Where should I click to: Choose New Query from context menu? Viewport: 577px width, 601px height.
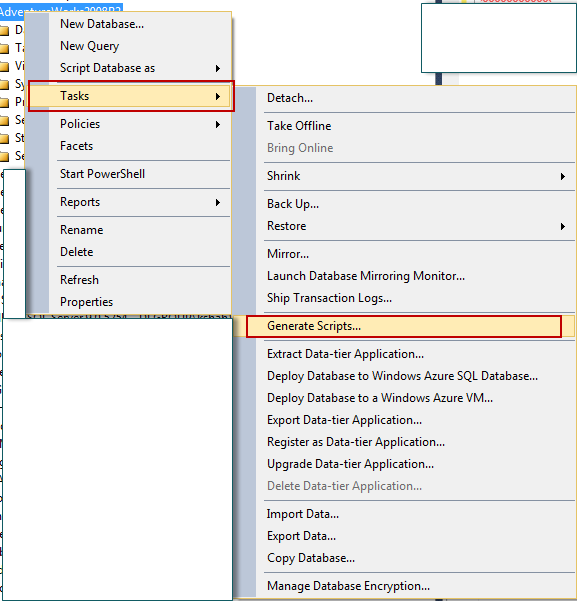click(89, 46)
